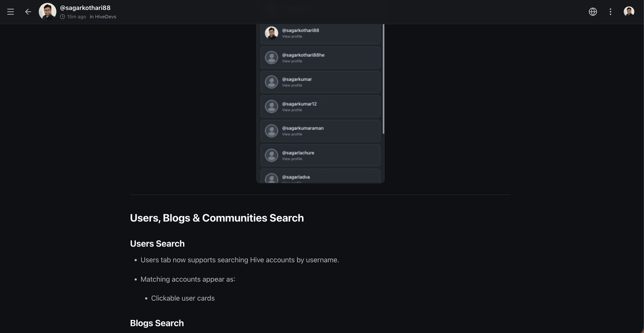Open the @sagarkothari88 user card in the post screenshot
644x333 pixels.
point(320,33)
